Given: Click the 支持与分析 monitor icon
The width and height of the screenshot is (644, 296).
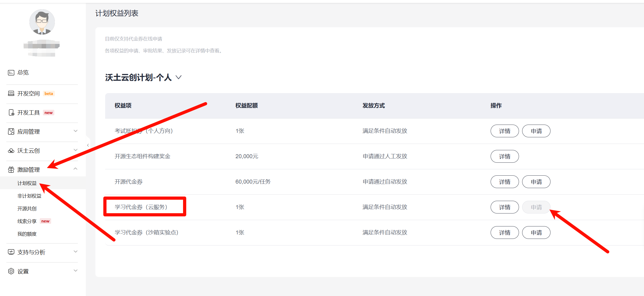Looking at the screenshot, I should pos(11,252).
